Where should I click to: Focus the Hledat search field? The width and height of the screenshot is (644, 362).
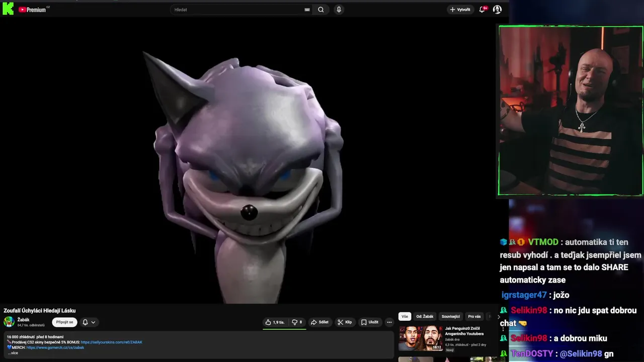[x=236, y=10]
